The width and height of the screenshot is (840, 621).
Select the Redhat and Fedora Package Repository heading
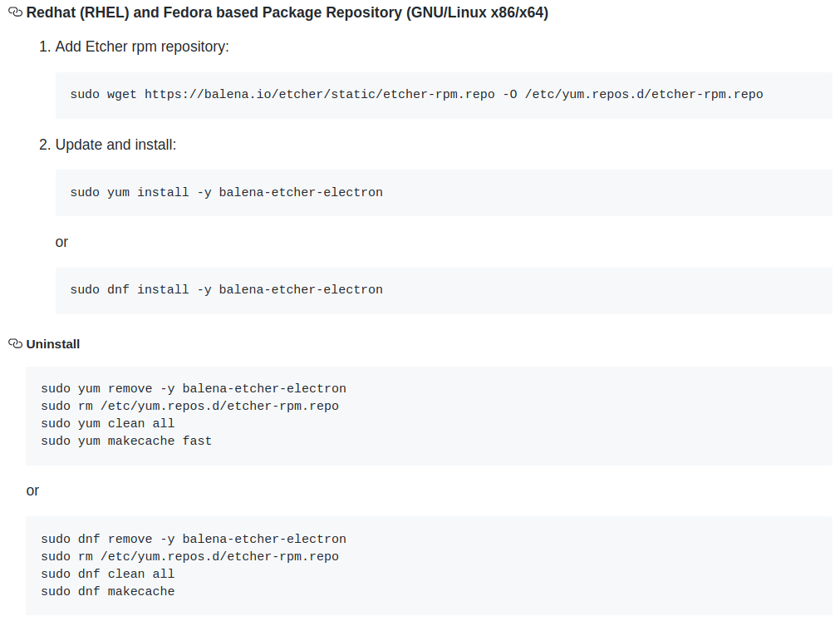pyautogui.click(x=287, y=14)
